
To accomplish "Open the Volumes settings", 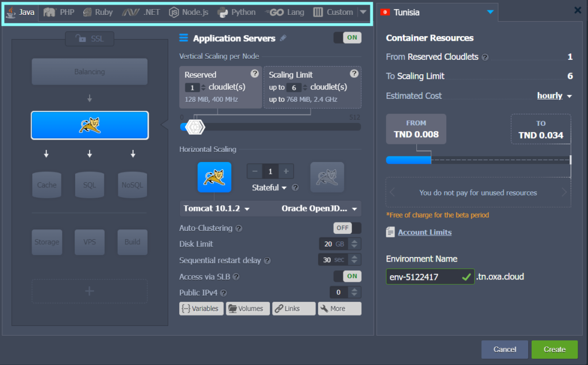I will pos(247,309).
